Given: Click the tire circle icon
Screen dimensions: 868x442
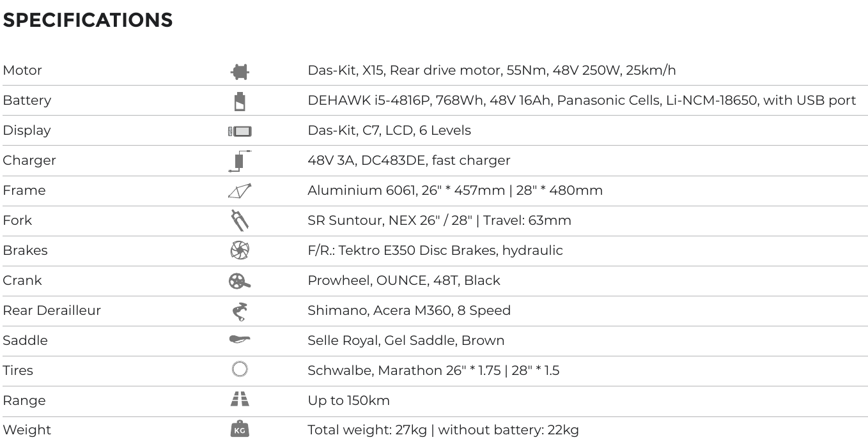Looking at the screenshot, I should (240, 369).
